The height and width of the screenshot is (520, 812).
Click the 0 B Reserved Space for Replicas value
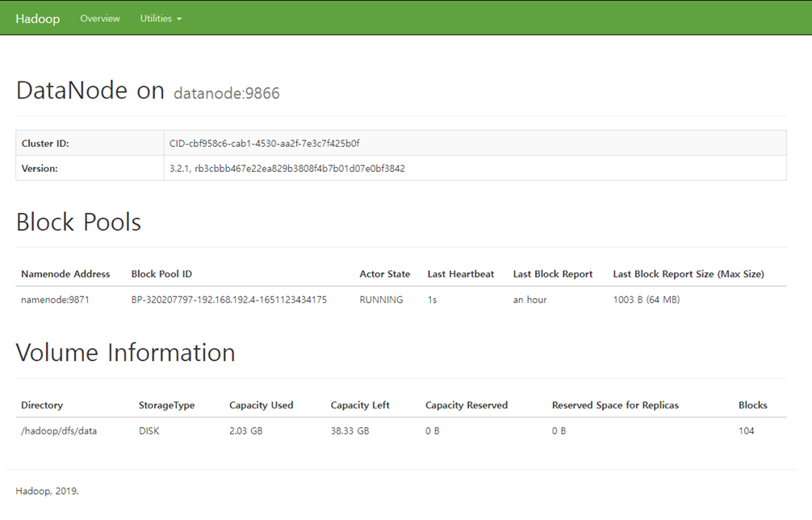tap(559, 431)
